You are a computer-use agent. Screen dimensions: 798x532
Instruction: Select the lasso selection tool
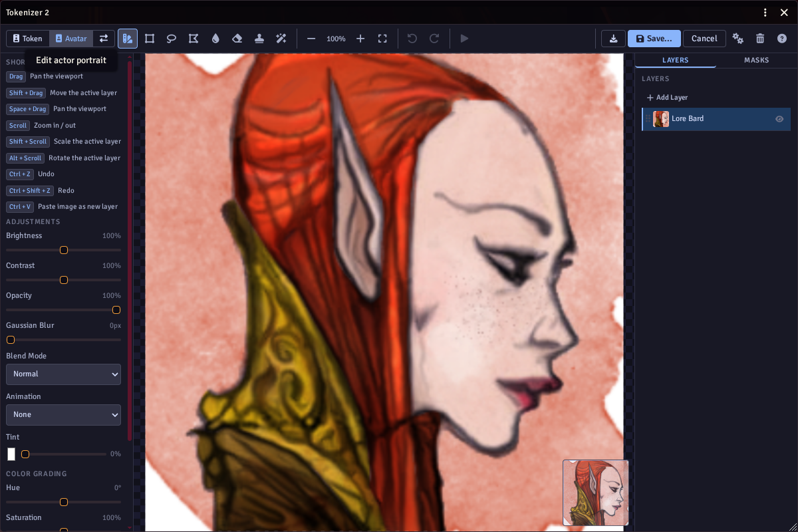[x=172, y=39]
